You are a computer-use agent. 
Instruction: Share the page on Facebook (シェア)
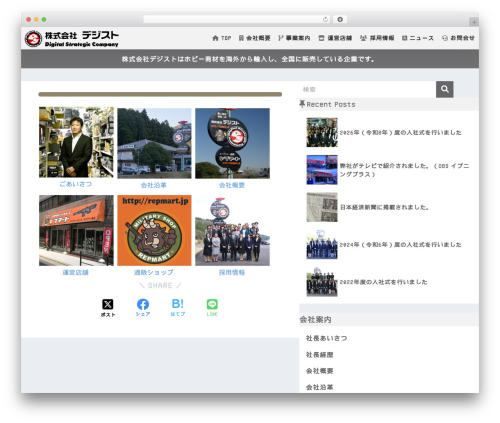click(x=143, y=308)
